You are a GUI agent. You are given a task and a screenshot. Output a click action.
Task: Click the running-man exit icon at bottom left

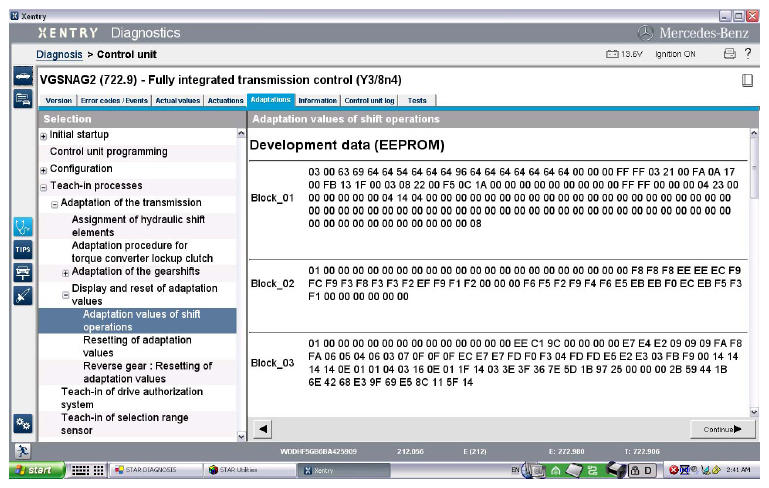[21, 453]
